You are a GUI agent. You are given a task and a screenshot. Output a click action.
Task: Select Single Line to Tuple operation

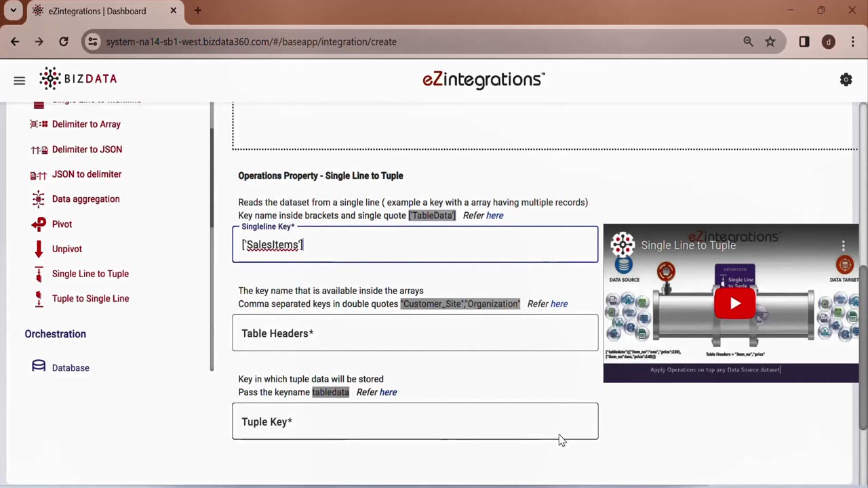pos(90,274)
